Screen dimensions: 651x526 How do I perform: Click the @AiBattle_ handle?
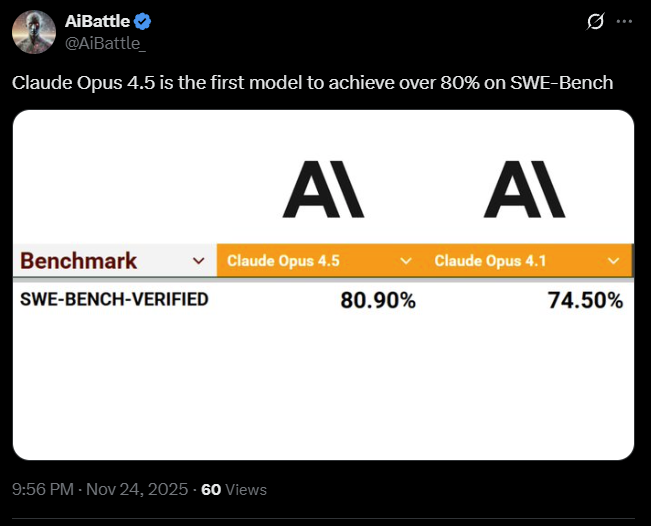pos(106,43)
